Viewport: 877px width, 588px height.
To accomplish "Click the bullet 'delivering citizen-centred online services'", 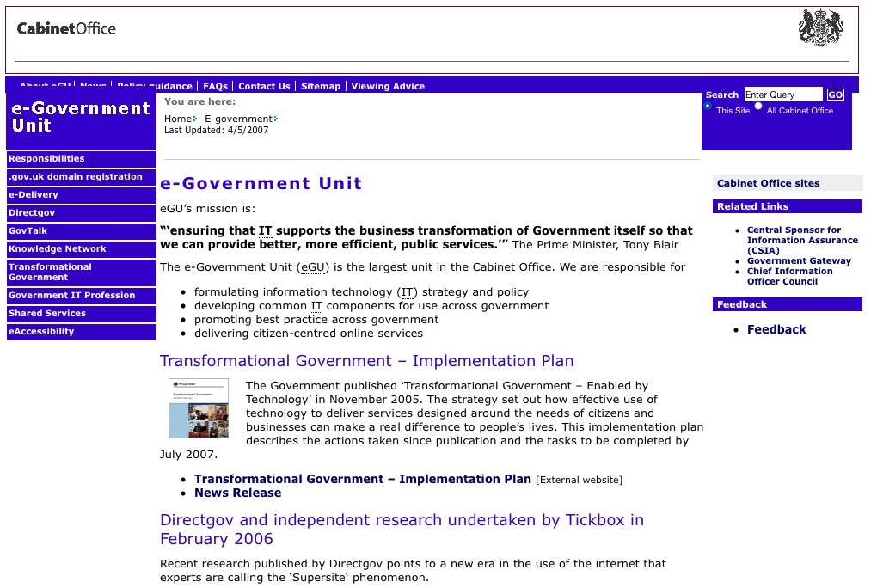I will click(308, 334).
